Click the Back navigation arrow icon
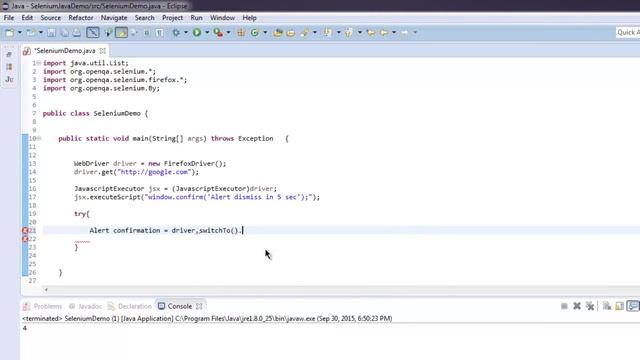The height and width of the screenshot is (360, 640). (x=384, y=32)
